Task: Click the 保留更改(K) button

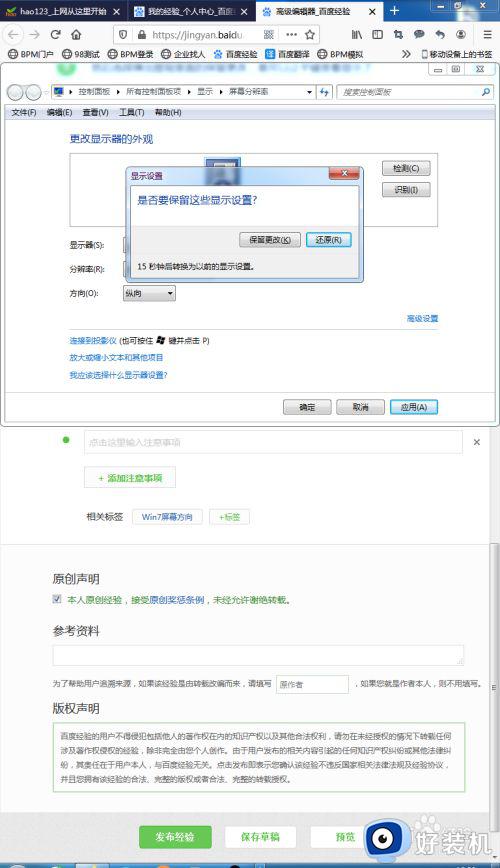Action: point(270,240)
